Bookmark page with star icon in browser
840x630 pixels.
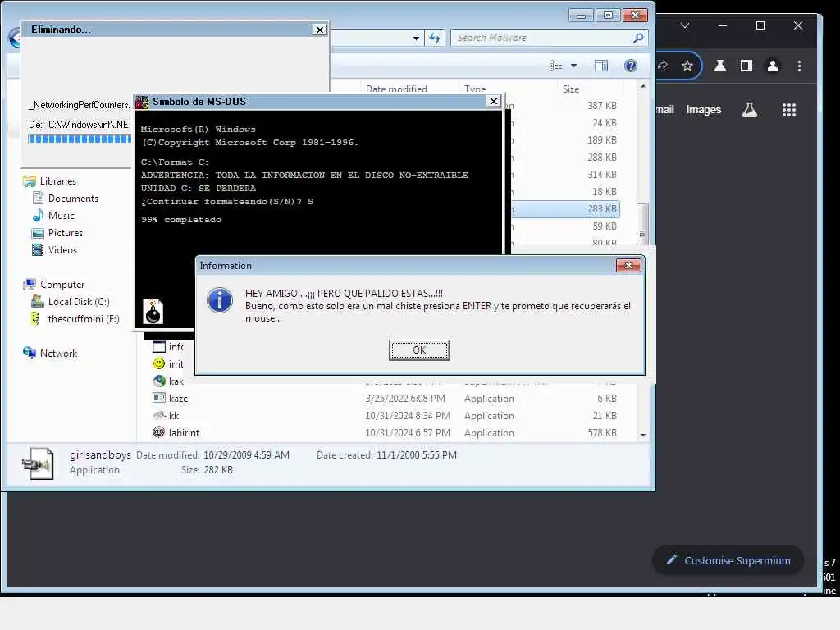tap(687, 66)
